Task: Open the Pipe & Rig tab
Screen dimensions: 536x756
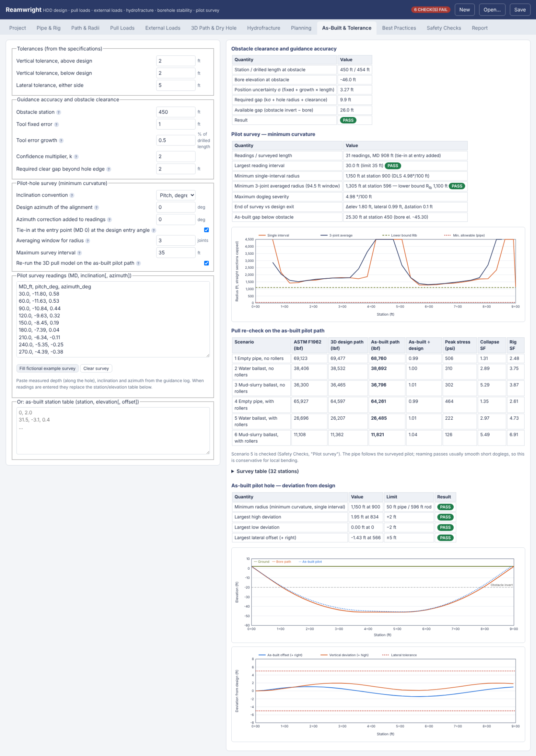Action: [x=49, y=28]
